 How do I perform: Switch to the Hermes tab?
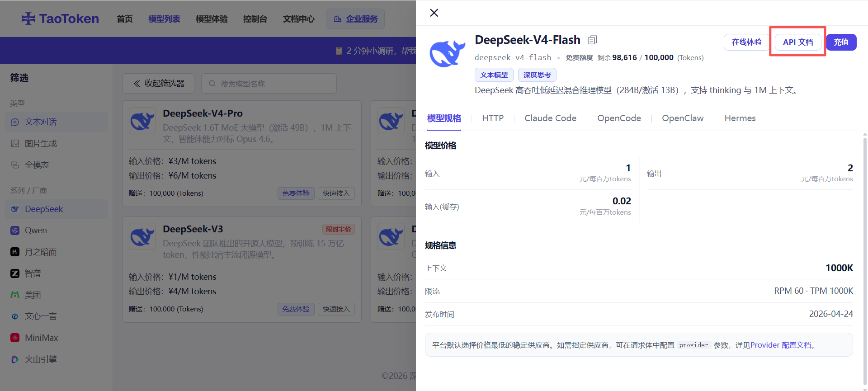click(740, 118)
